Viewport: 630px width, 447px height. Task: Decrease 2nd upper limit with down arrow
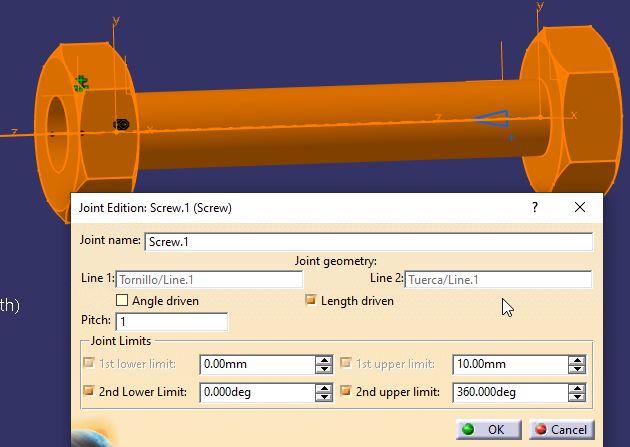(577, 397)
